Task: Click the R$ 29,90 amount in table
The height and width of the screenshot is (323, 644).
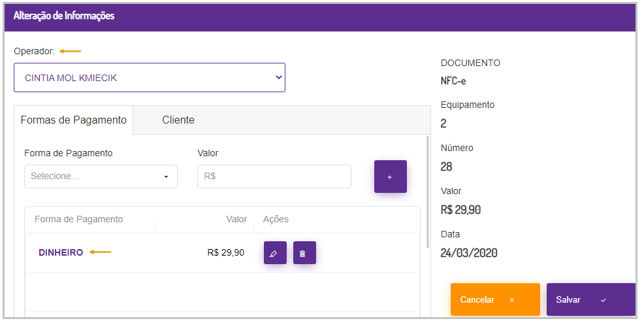Action: tap(225, 252)
